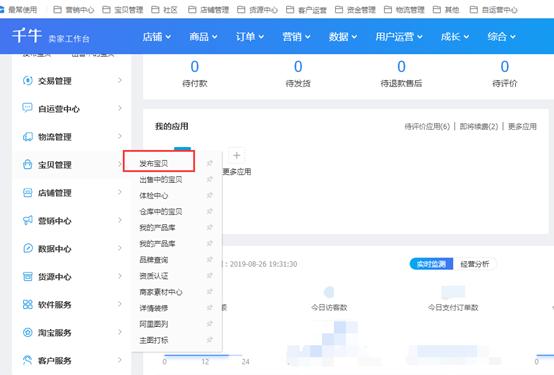Screen dimensions: 554x375
Task: Open the 客户运营 bookmark folder
Action: [306, 10]
